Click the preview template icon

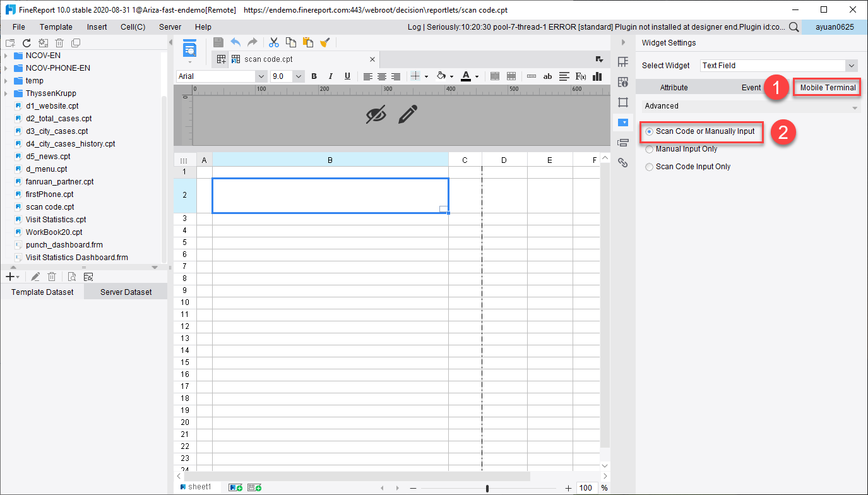pyautogui.click(x=189, y=48)
